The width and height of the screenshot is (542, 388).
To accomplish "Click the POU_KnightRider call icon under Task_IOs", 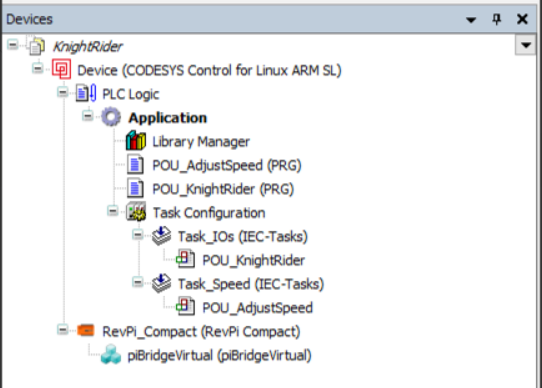I will [186, 259].
